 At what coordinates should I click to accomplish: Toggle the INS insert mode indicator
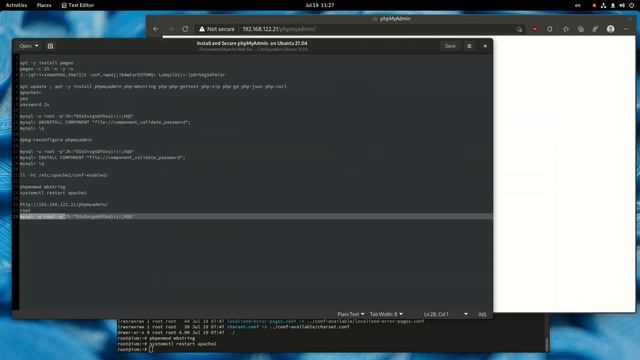point(482,314)
